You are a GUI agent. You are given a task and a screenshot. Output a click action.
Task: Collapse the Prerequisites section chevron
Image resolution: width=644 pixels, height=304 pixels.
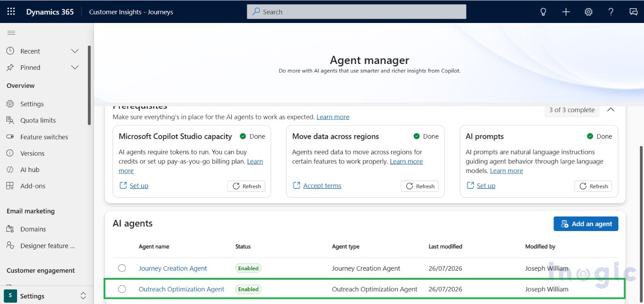[x=611, y=110]
